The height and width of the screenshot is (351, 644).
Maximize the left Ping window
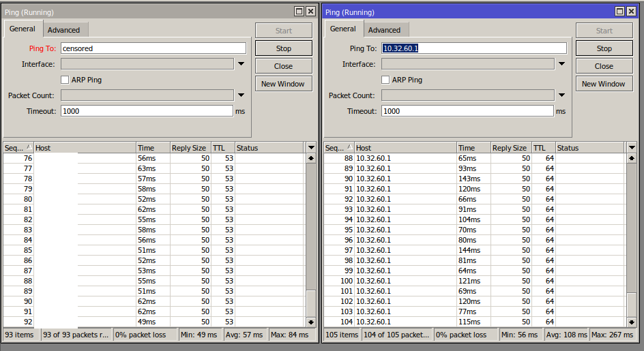tap(299, 12)
